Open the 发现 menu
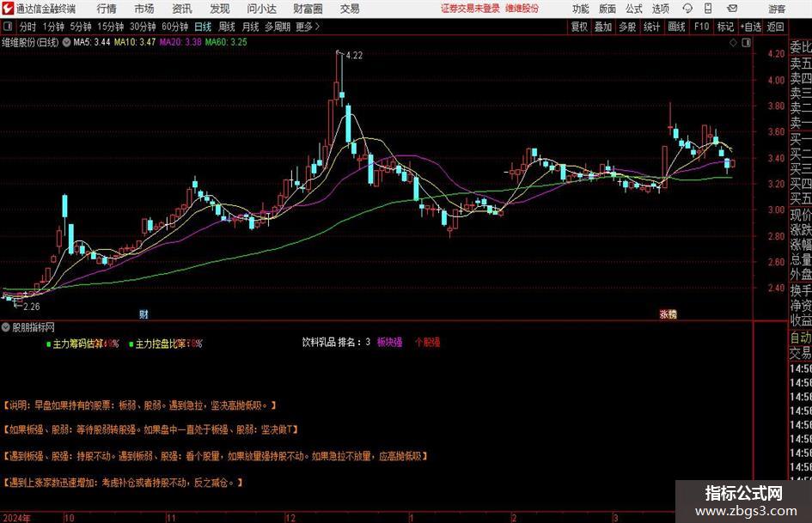The width and height of the screenshot is (812, 523). [x=220, y=9]
